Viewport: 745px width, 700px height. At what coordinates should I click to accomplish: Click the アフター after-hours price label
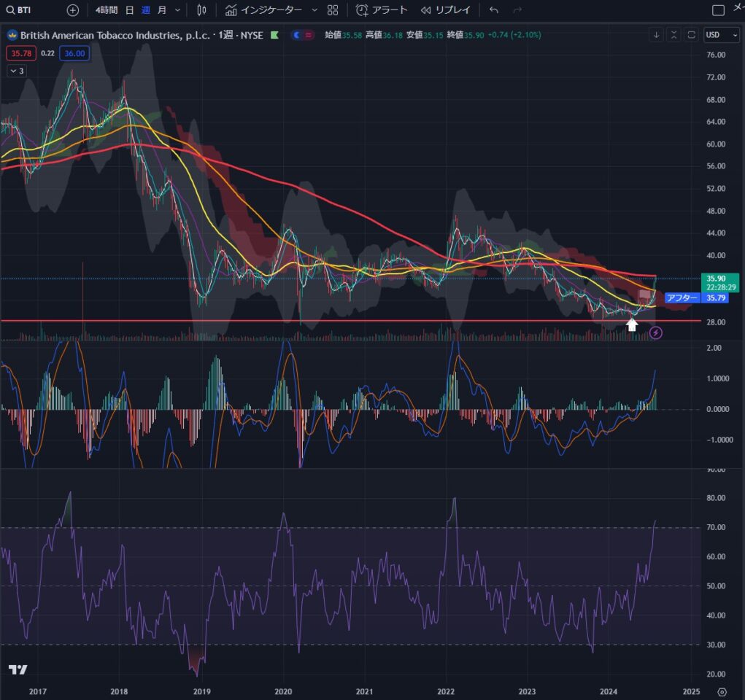point(682,297)
